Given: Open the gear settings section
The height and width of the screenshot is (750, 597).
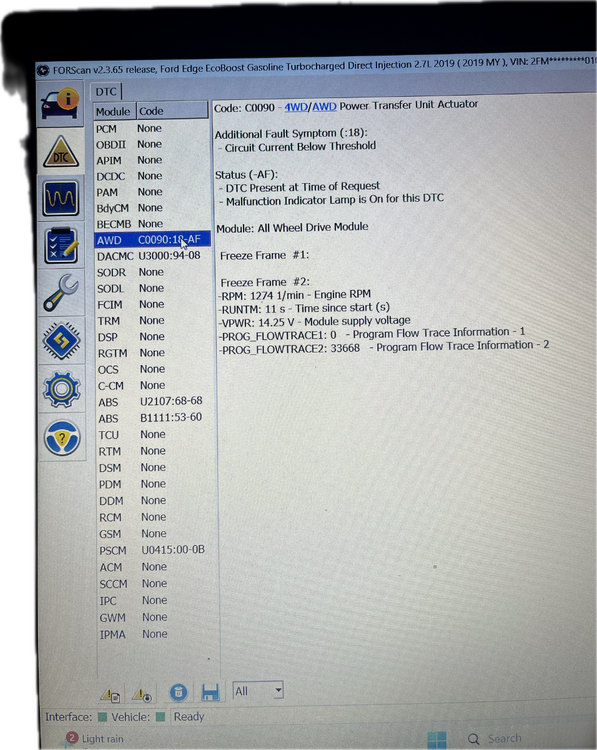Looking at the screenshot, I should pos(61,389).
